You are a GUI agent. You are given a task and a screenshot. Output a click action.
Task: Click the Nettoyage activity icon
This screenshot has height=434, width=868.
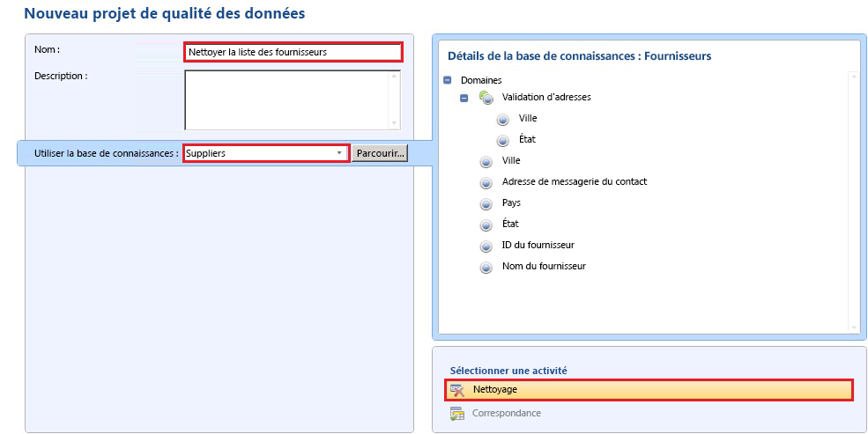[x=457, y=390]
